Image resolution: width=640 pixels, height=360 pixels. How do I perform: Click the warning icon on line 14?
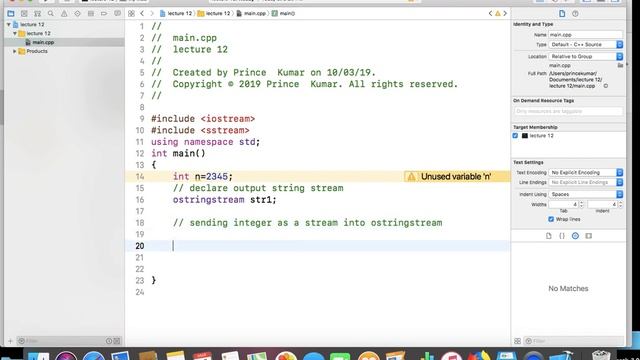click(411, 177)
